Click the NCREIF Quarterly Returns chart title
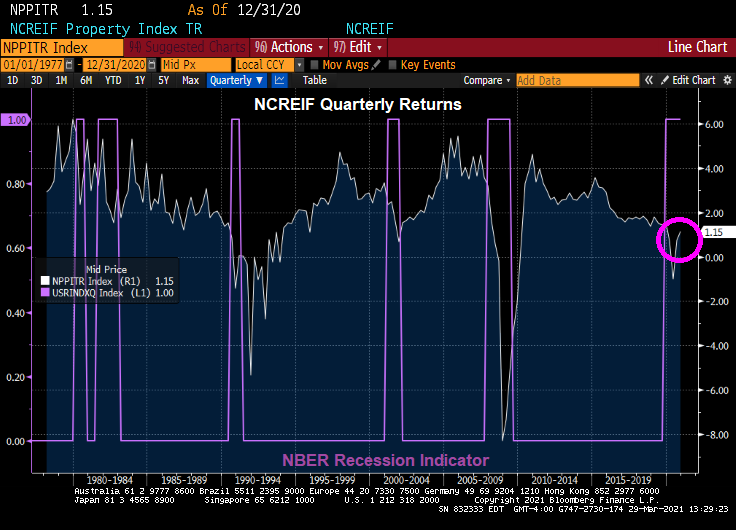 pyautogui.click(x=358, y=104)
